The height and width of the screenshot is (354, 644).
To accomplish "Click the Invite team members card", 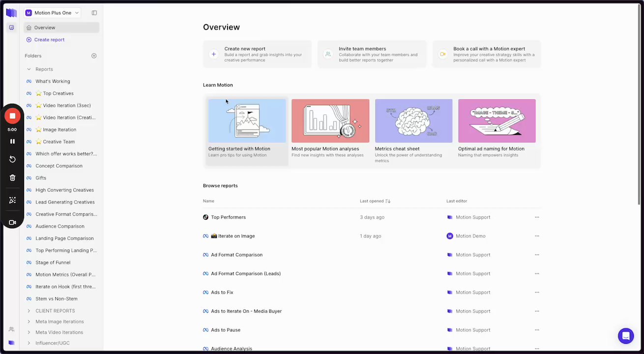I will (372, 54).
